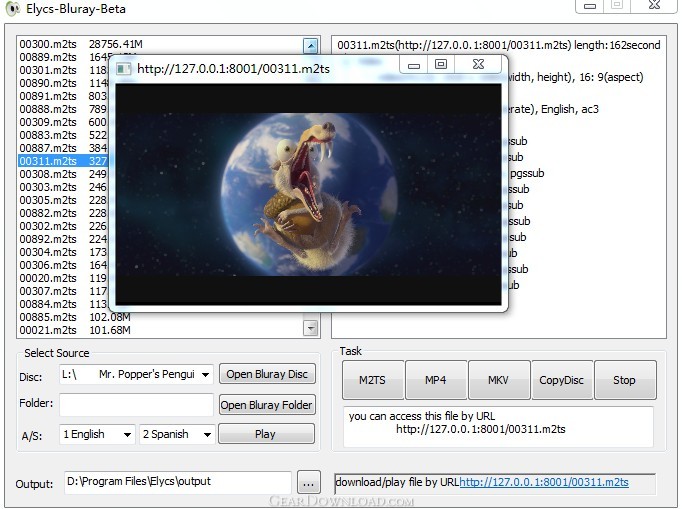The width and height of the screenshot is (682, 509).
Task: Select 00309.m2ts in the file list
Action: [63, 123]
